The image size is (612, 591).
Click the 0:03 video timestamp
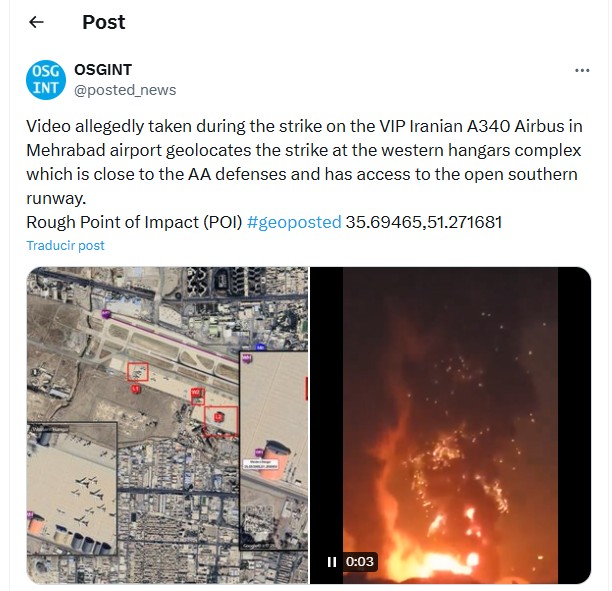(359, 562)
